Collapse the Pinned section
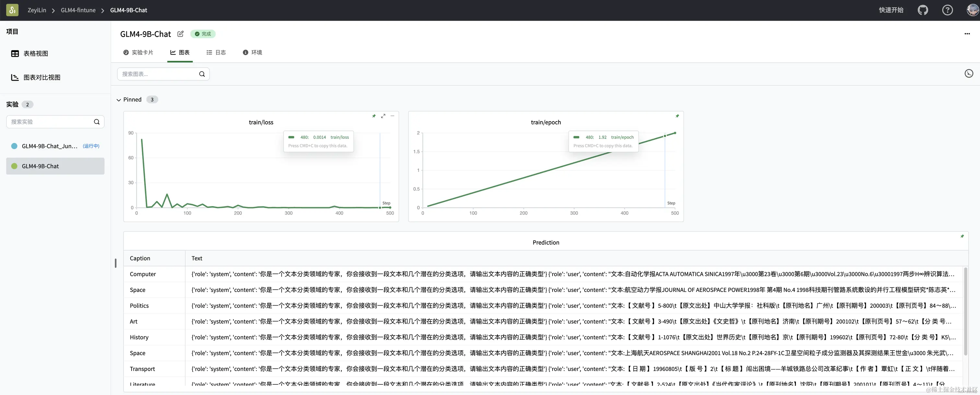The image size is (980, 395). [x=119, y=100]
